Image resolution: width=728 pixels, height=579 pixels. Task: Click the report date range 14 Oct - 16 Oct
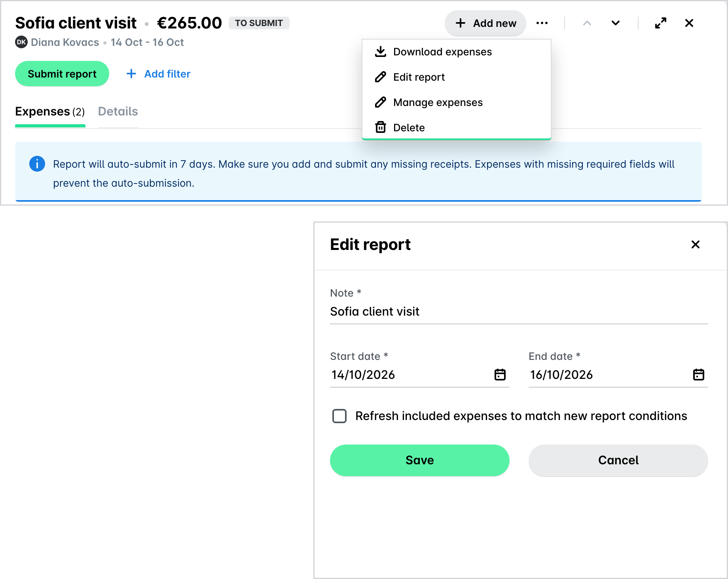147,42
